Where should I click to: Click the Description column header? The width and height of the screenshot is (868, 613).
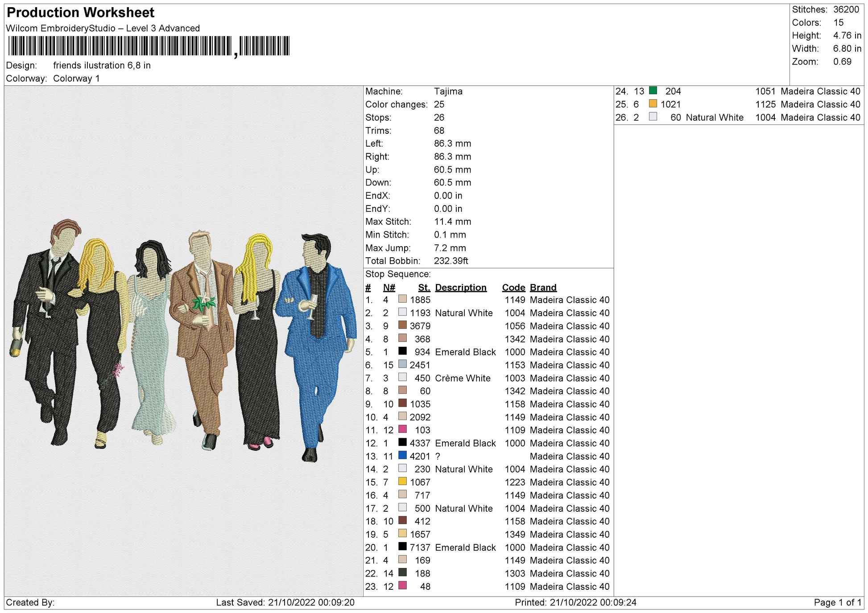[x=460, y=288]
